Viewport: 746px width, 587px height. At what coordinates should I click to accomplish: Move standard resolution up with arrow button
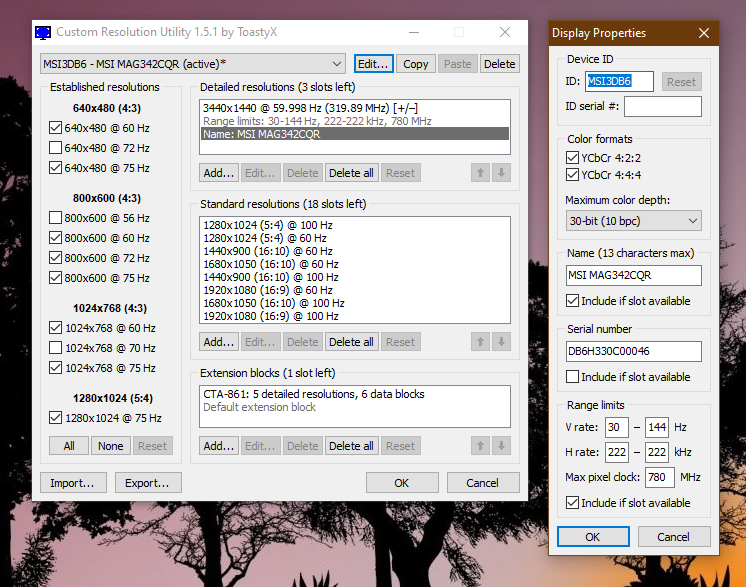click(481, 342)
